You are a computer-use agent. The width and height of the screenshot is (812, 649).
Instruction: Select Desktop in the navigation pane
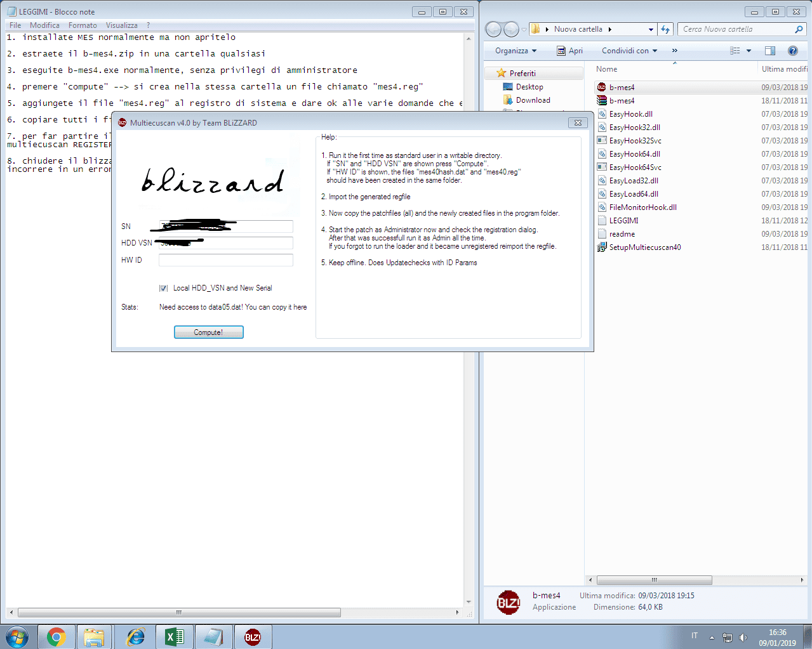(x=529, y=87)
